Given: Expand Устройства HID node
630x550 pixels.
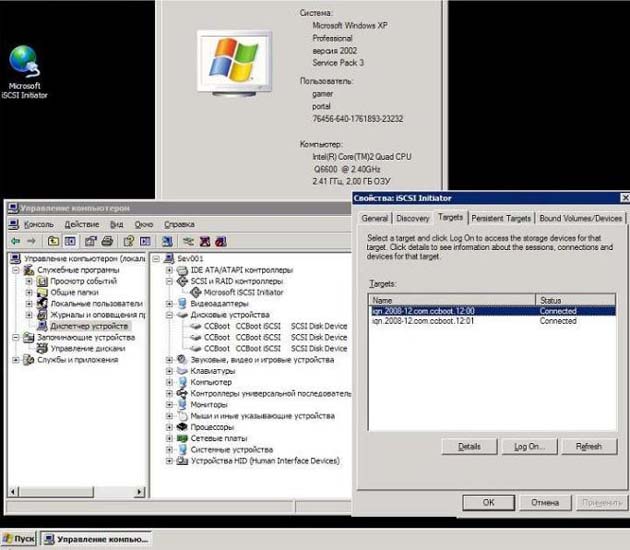Looking at the screenshot, I should click(x=169, y=461).
